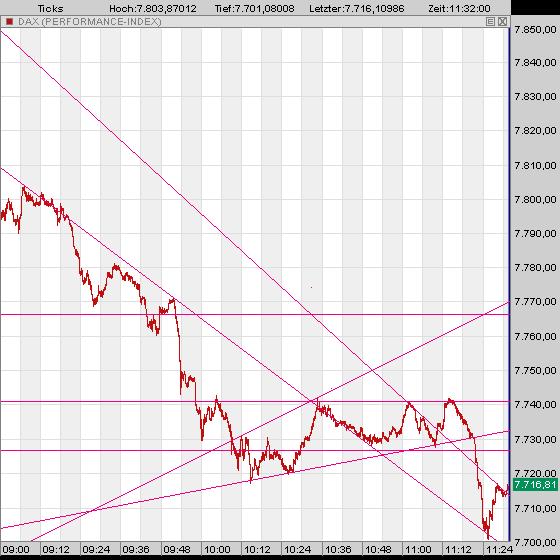
Task: Click the 7.710,00 price axis label
Action: point(535,508)
